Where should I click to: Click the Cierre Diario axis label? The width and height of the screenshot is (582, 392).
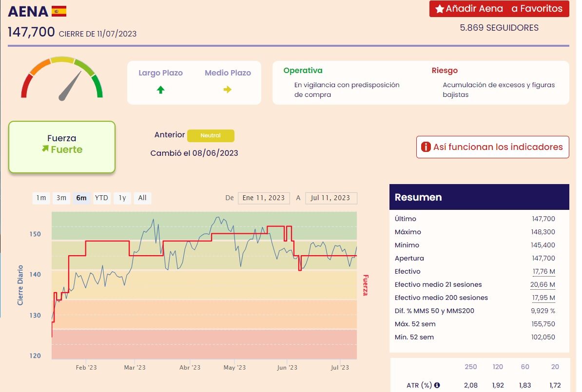point(20,285)
